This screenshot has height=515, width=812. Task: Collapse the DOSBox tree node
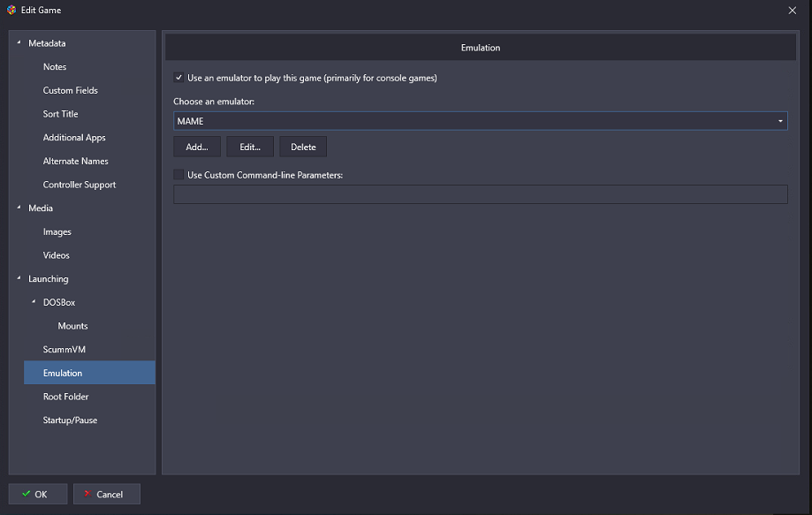pyautogui.click(x=34, y=301)
